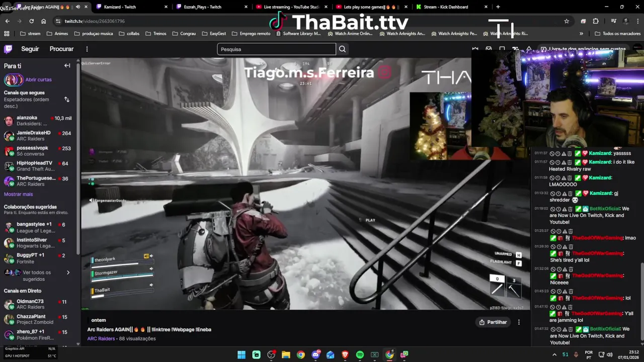Click the browser home button
Screen dimensions: 644x362
click(43, 21)
